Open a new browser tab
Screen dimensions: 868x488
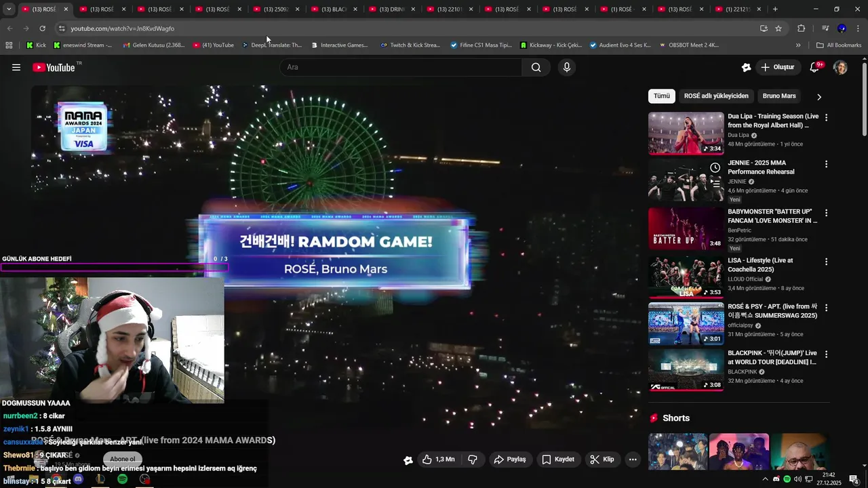775,9
